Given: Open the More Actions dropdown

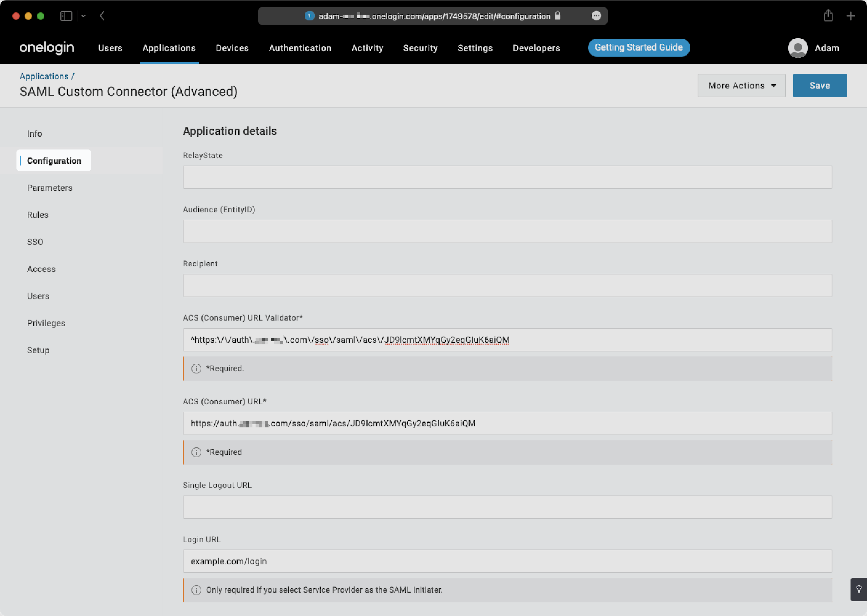Looking at the screenshot, I should coord(741,85).
